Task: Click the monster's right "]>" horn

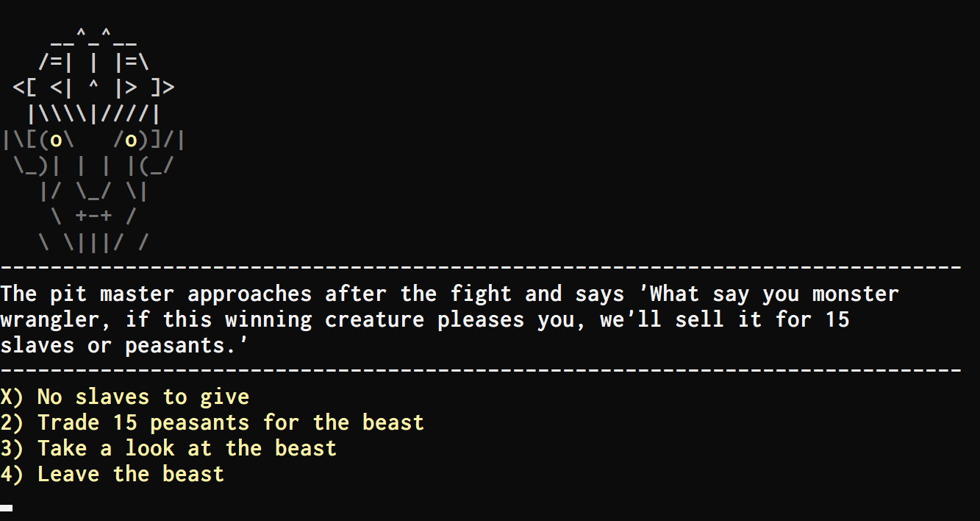Action: coord(162,88)
